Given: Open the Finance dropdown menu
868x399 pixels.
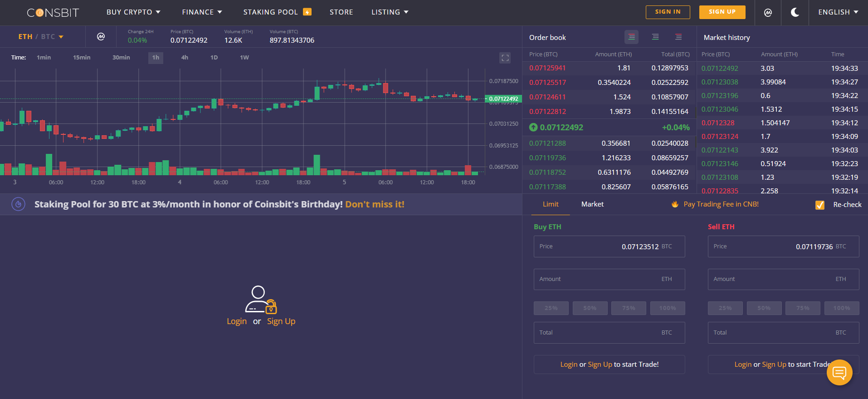Looking at the screenshot, I should pos(202,12).
